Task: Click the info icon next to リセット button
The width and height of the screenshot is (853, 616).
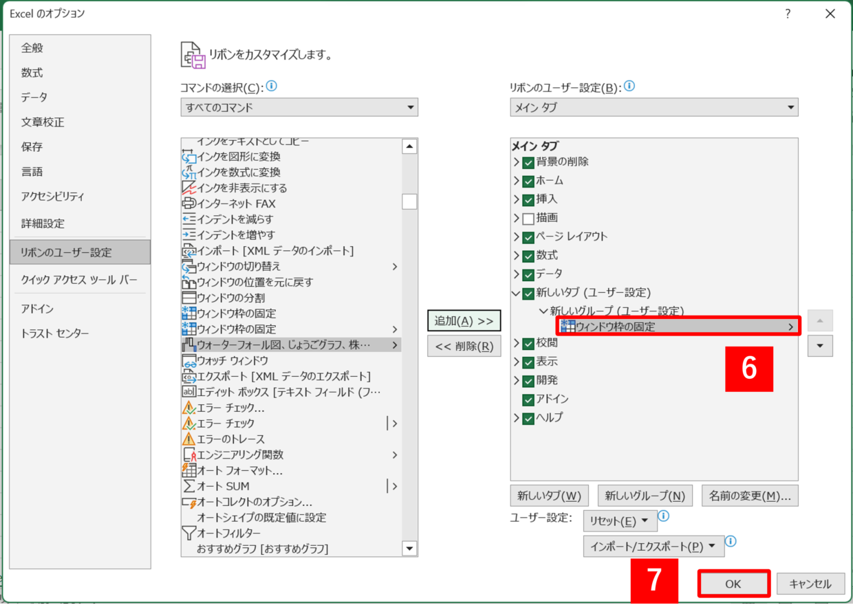Action: coord(664,516)
